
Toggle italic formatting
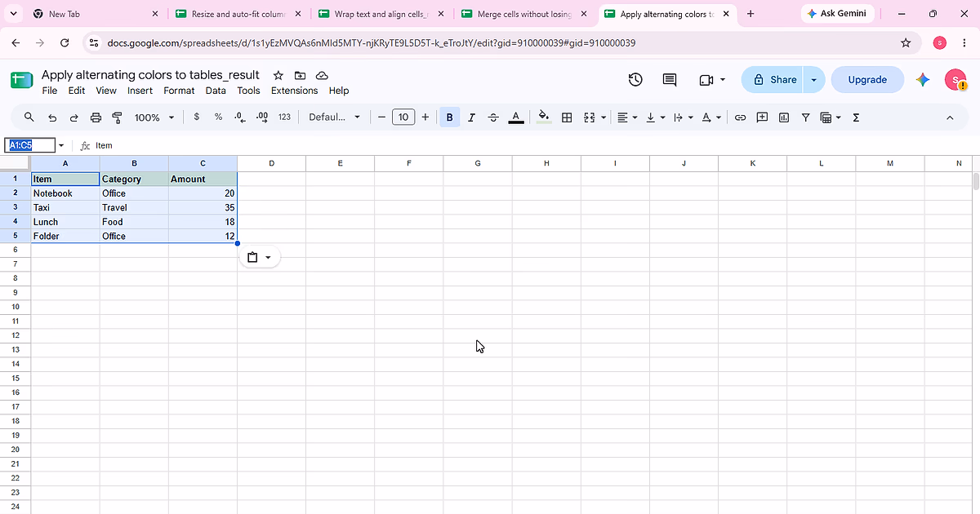471,117
